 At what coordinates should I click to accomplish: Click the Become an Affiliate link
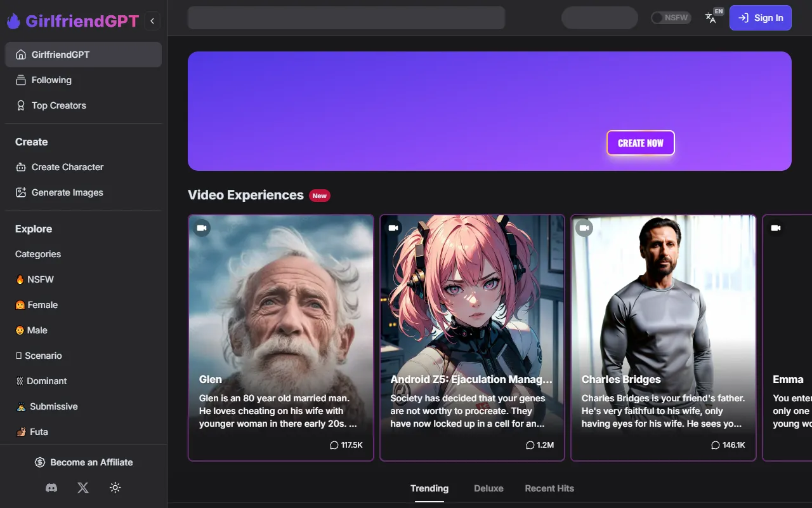84,462
